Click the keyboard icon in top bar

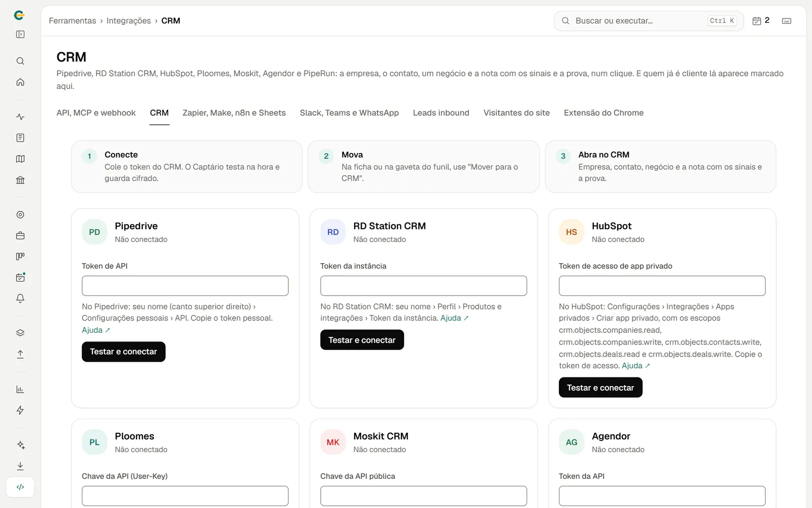click(787, 21)
